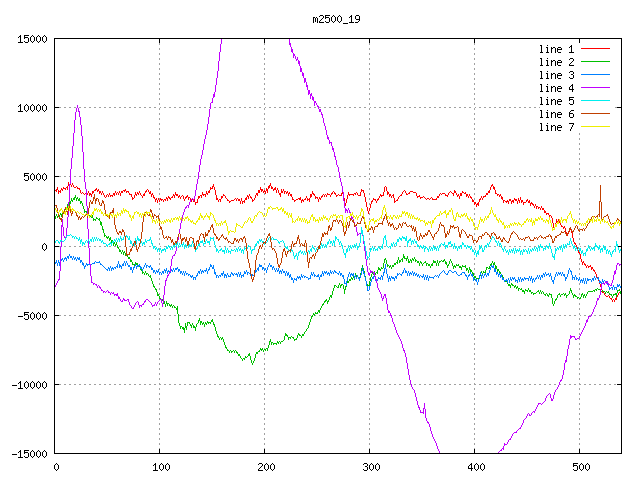Click the chart title m2500_19
Viewport: 640px width, 480px height.
335,19
